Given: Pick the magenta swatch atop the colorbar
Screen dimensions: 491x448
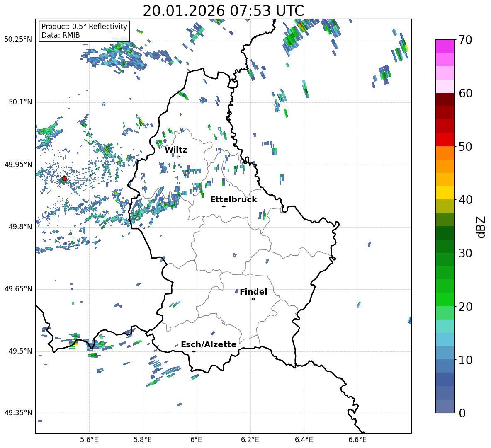Looking at the screenshot, I should pos(445,46).
